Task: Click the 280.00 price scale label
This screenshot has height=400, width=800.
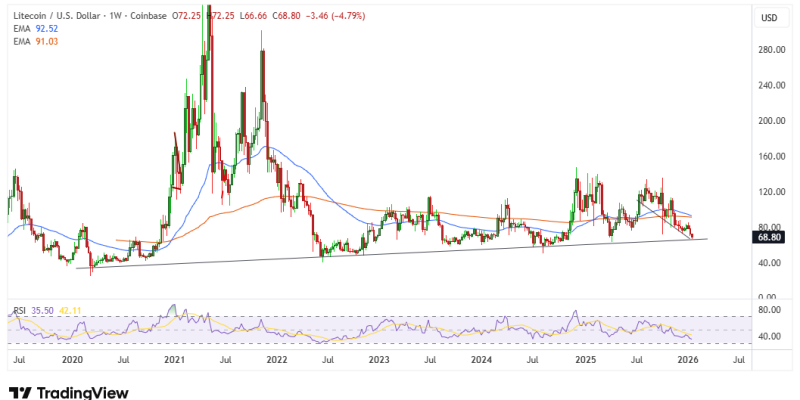Action: 769,49
